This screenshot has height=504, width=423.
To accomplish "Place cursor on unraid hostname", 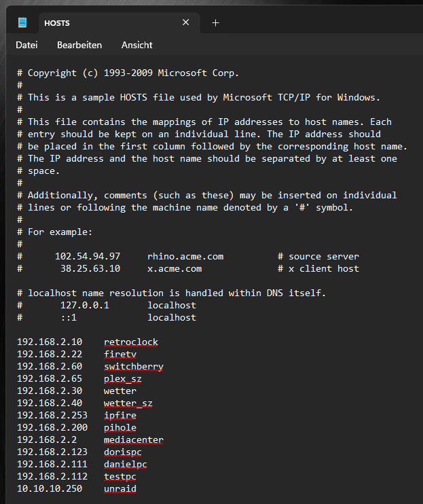I will [120, 488].
